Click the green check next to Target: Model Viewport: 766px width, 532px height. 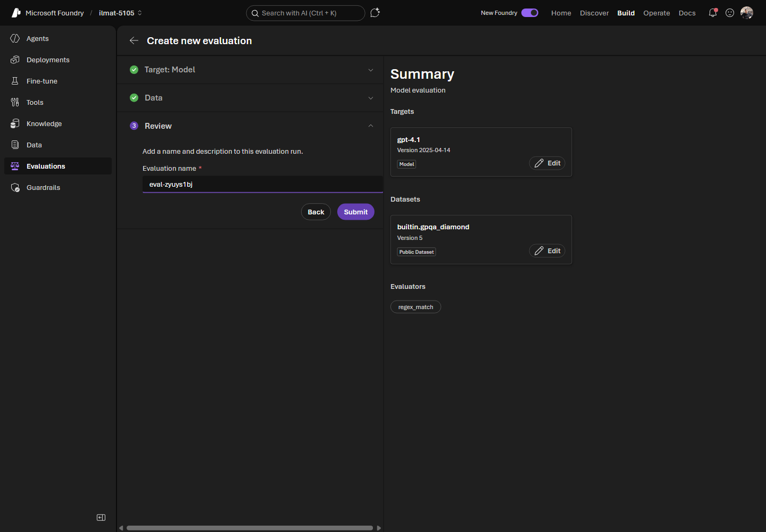coord(134,70)
